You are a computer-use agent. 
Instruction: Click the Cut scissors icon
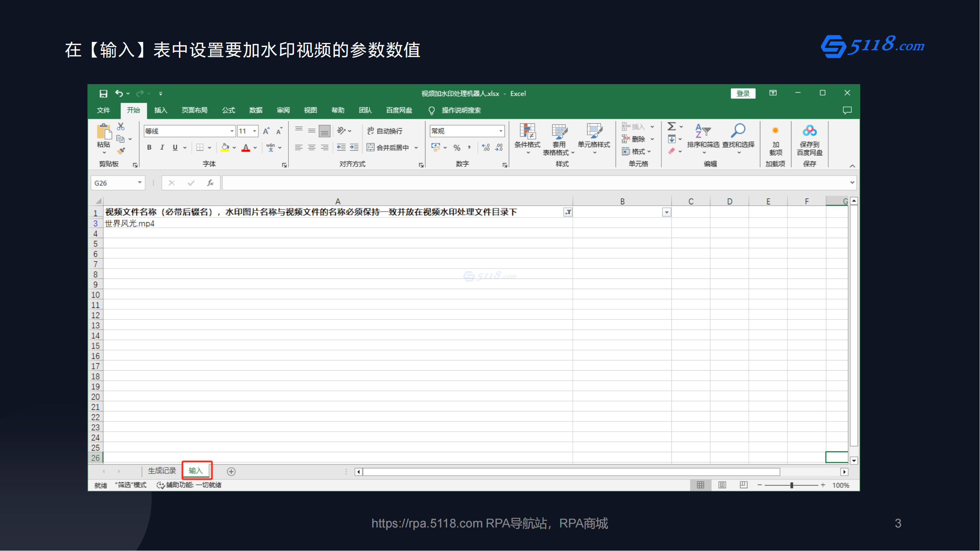pyautogui.click(x=121, y=126)
